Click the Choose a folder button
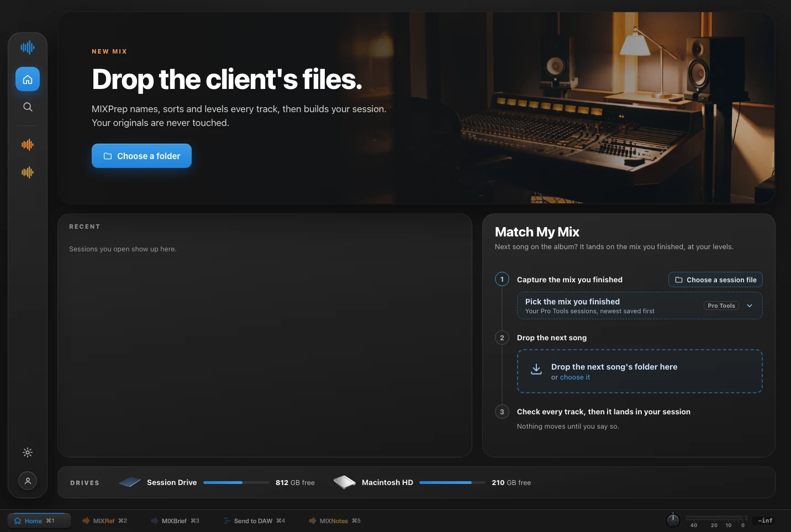 141,156
